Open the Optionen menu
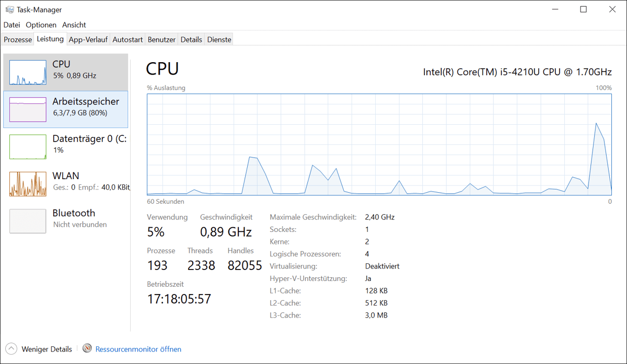The image size is (627, 364). [x=41, y=25]
